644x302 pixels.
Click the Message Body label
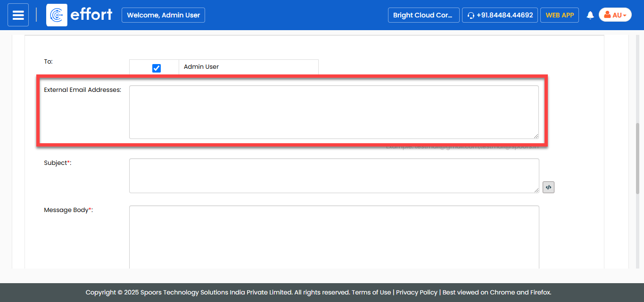tap(68, 210)
